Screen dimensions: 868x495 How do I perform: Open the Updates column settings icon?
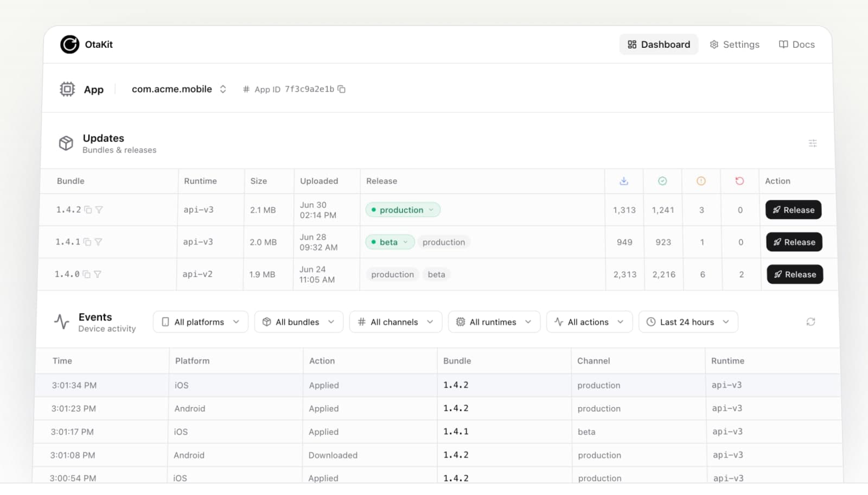[813, 143]
